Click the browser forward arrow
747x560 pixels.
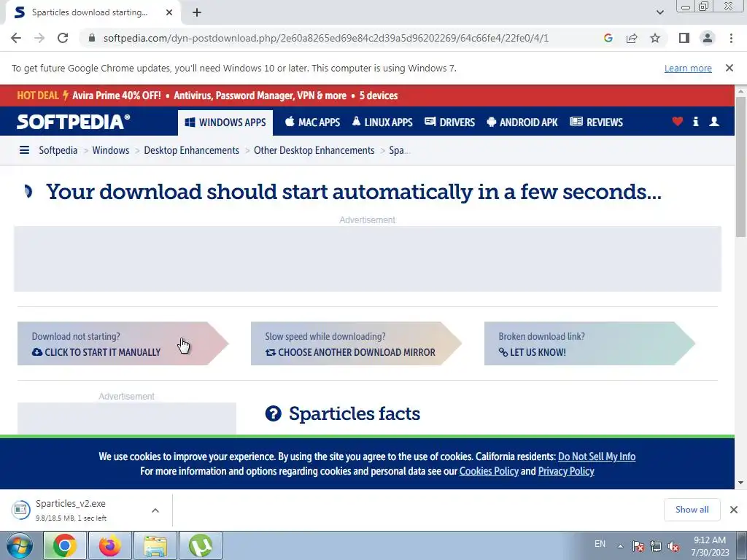click(x=39, y=38)
